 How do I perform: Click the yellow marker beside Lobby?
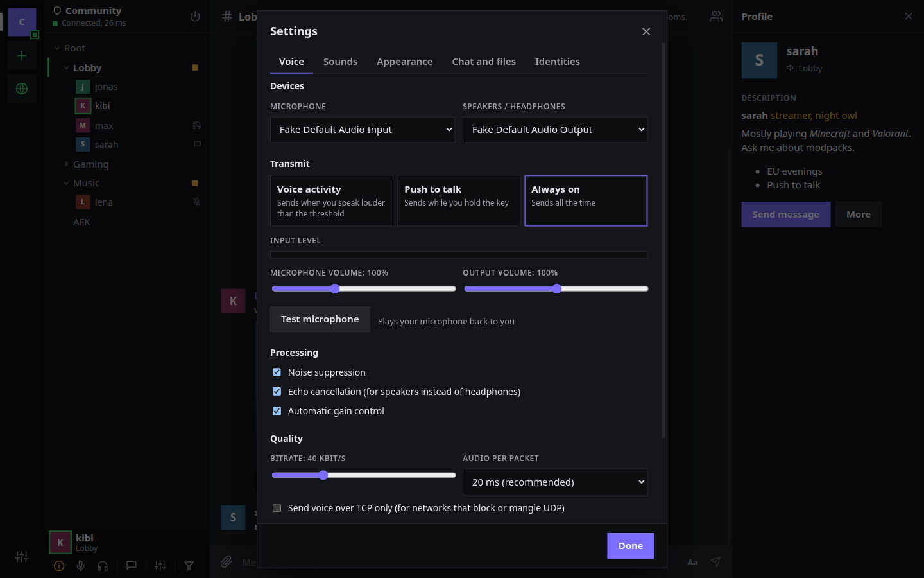pos(195,67)
